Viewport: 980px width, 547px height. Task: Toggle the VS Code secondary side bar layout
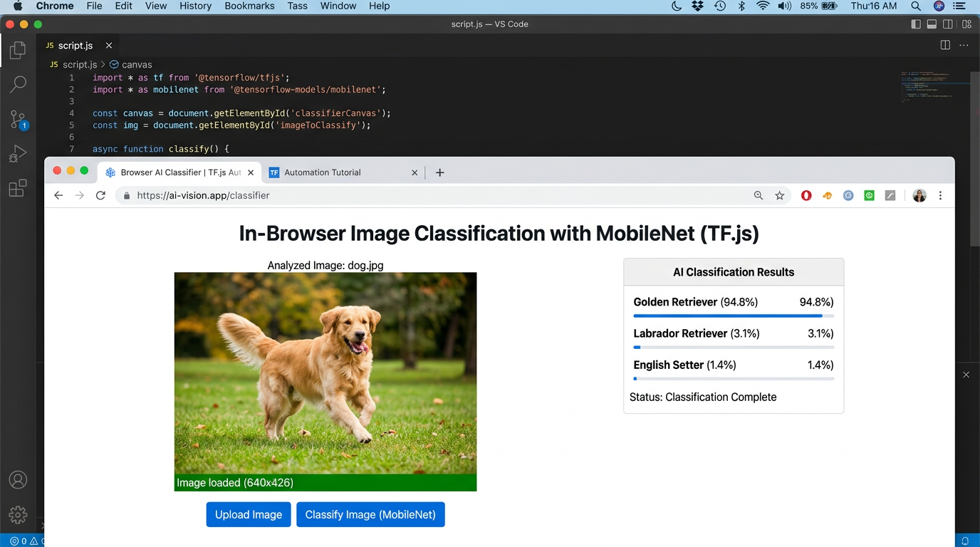(948, 24)
